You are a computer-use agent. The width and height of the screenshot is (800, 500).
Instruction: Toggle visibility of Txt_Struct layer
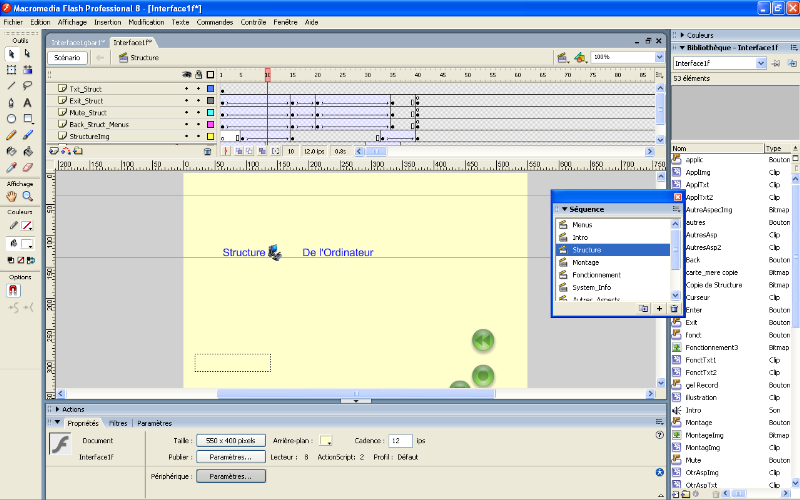[x=186, y=89]
